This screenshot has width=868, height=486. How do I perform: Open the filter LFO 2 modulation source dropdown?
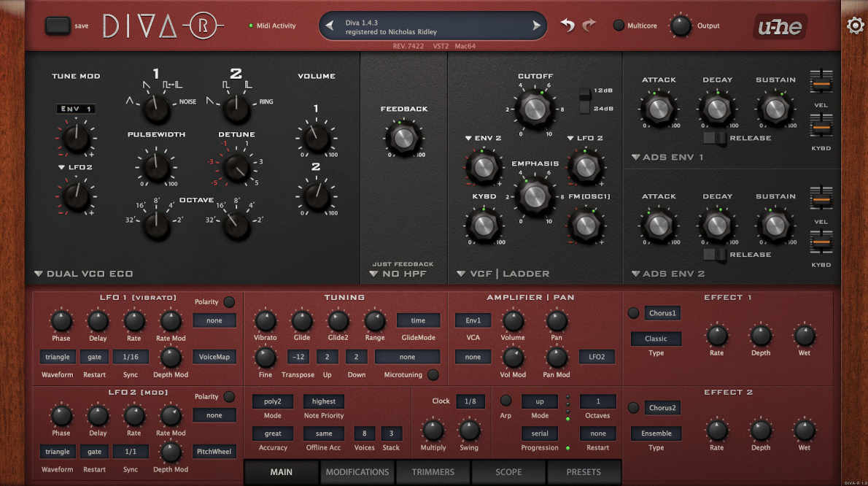tap(585, 138)
